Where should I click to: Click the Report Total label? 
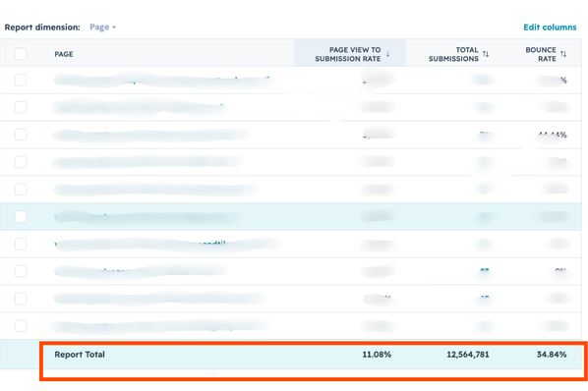click(x=80, y=355)
